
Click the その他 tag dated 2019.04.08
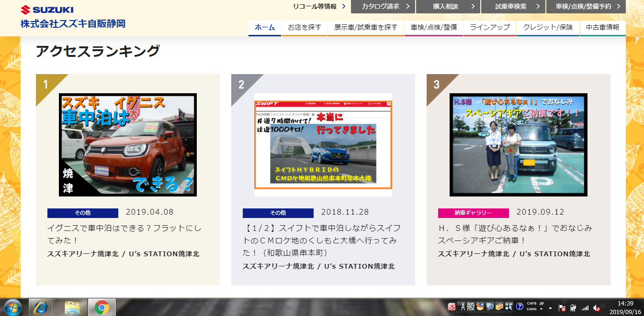pos(83,213)
